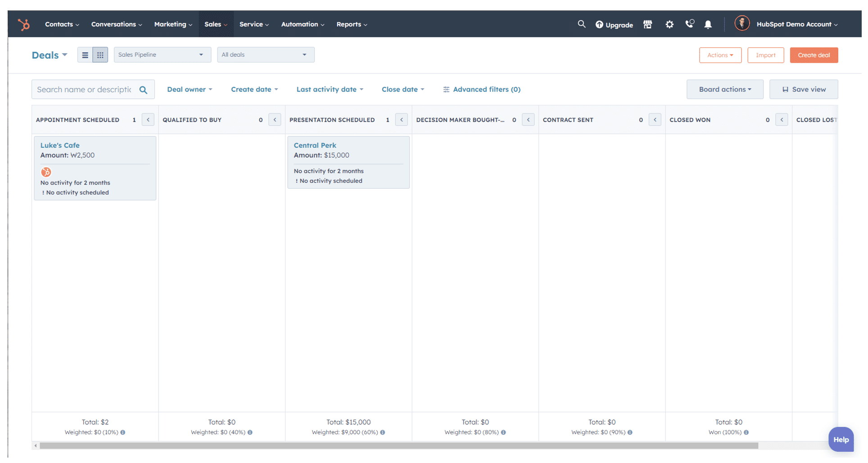Open the Settings gear icon
This screenshot has width=868, height=463.
pyautogui.click(x=669, y=24)
